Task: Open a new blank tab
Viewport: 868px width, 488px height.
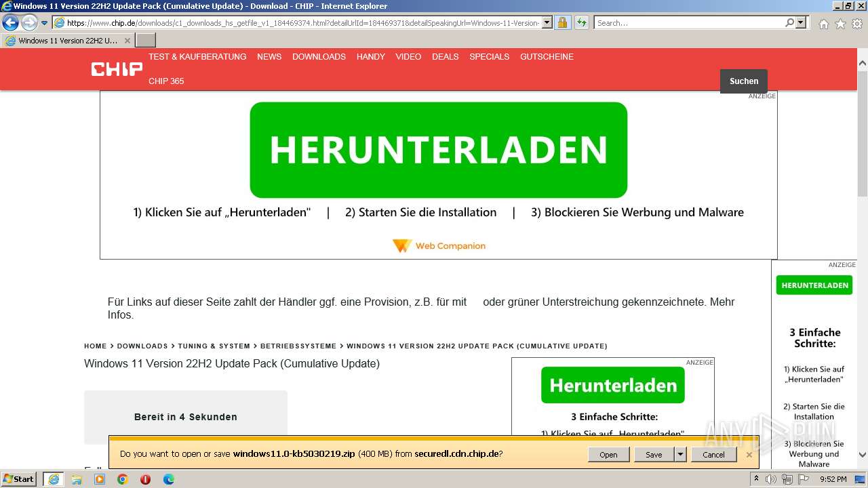Action: tap(146, 41)
